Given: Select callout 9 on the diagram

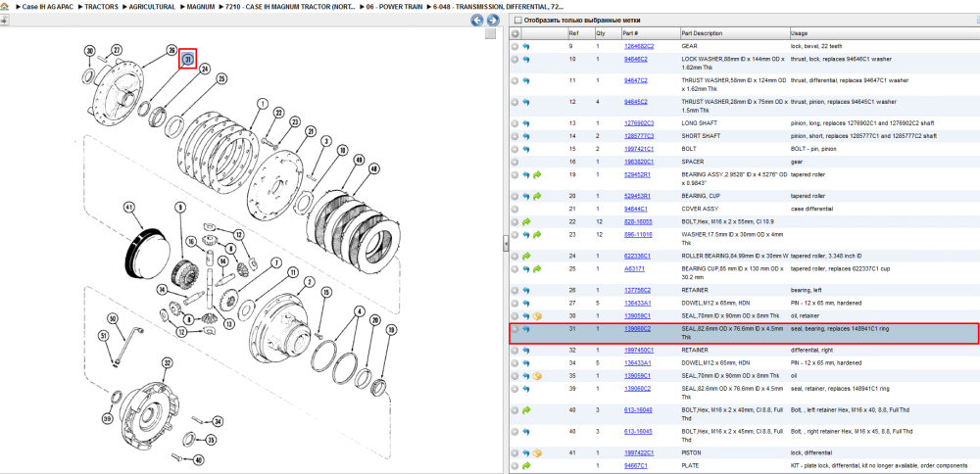Looking at the screenshot, I should [180, 207].
